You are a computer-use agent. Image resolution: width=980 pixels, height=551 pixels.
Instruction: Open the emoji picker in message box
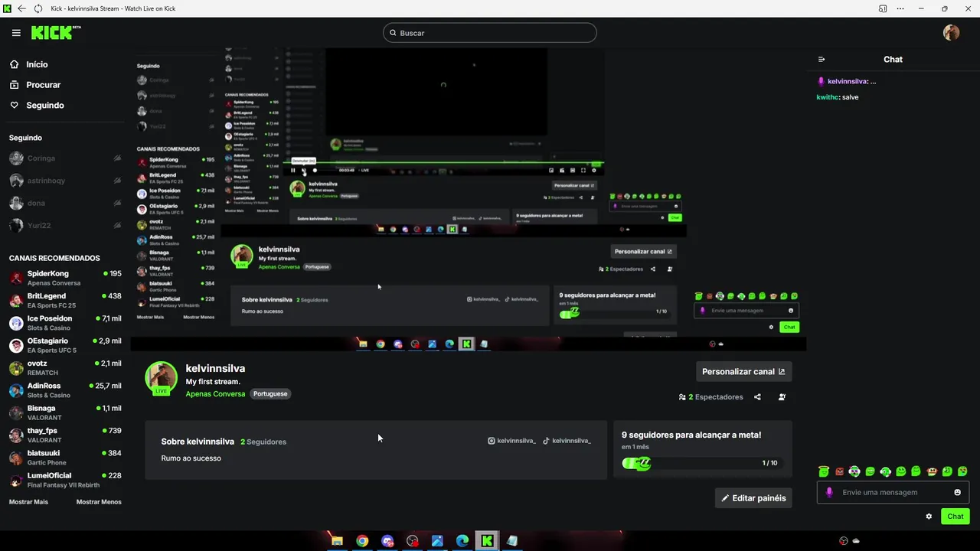[x=957, y=492]
